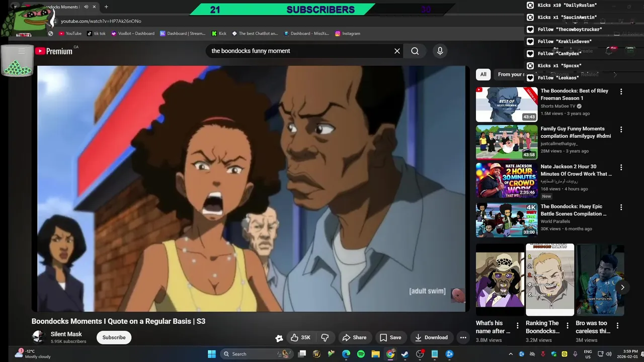Visit the World Parallels channel

[x=555, y=221]
